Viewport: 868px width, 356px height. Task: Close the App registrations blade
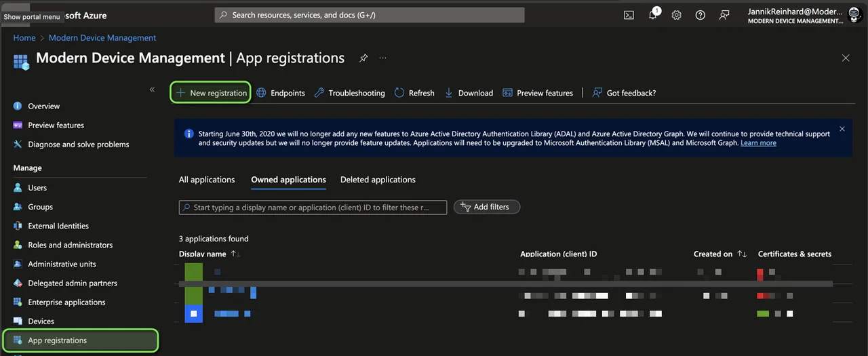click(846, 58)
